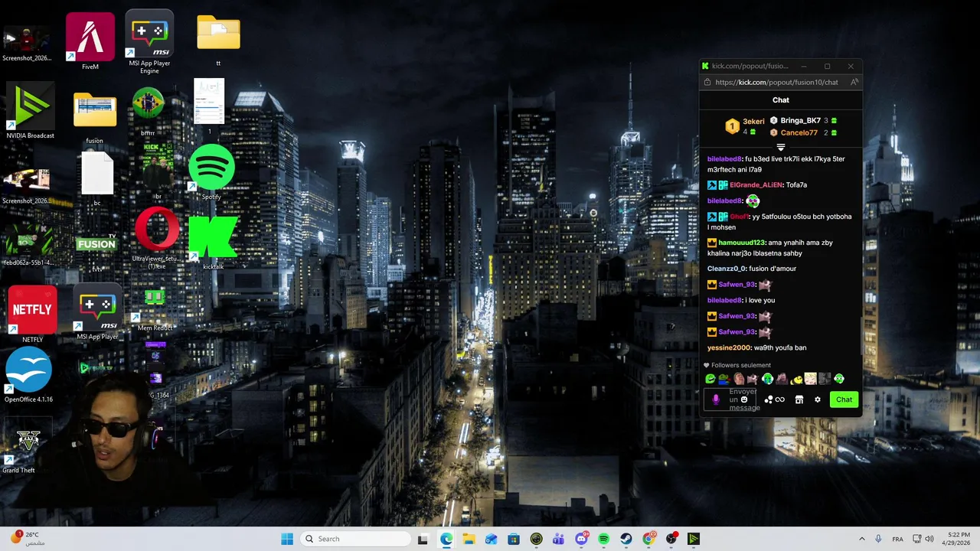Open the Kick chat shop icon
The image size is (980, 551).
799,399
